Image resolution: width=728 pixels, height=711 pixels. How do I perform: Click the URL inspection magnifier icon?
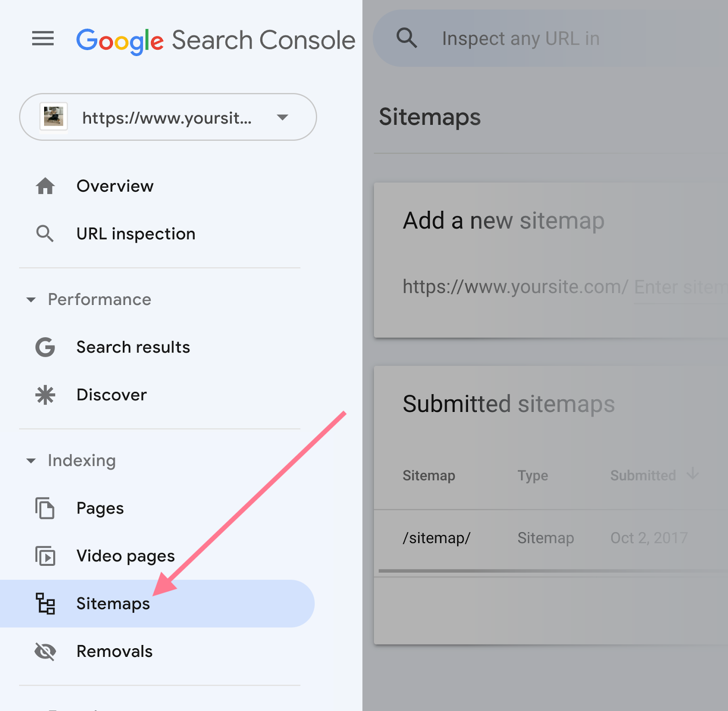45,234
